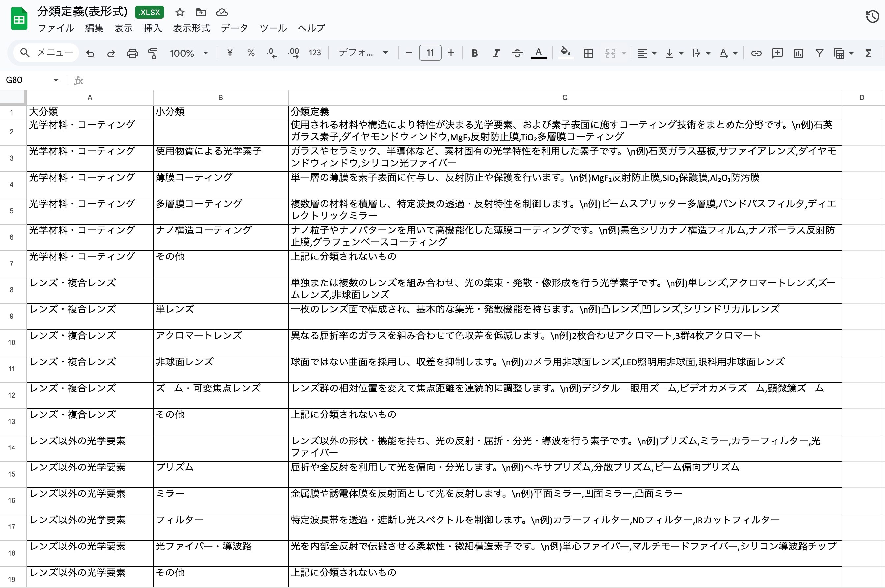Screen dimensions: 885x588
Task: Insert a link
Action: [x=756, y=53]
